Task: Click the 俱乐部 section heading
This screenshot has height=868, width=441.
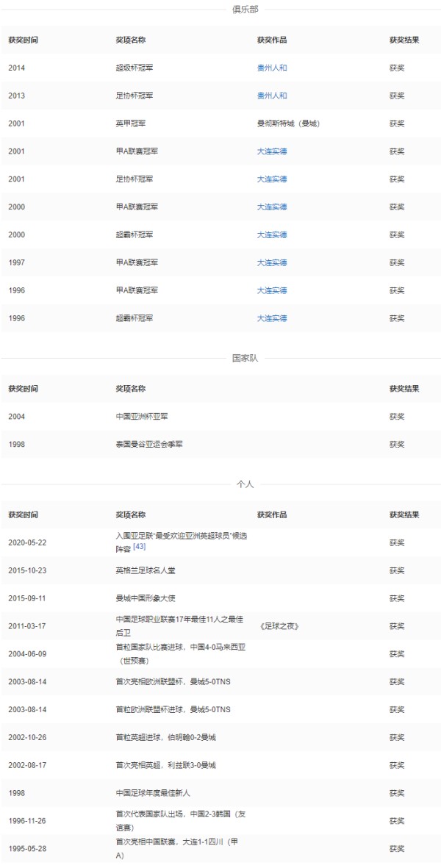Action: [x=245, y=10]
